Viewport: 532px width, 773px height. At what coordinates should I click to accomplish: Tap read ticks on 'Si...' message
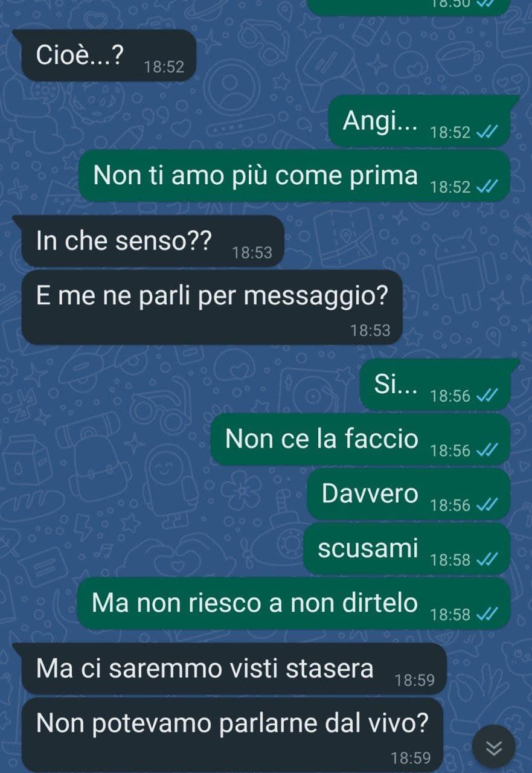click(x=487, y=396)
